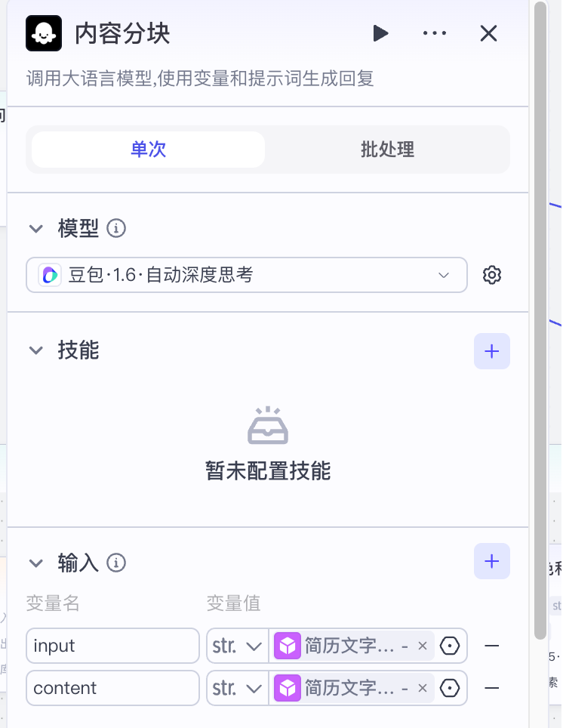
Task: Collapse the 模型 section
Action: [35, 228]
